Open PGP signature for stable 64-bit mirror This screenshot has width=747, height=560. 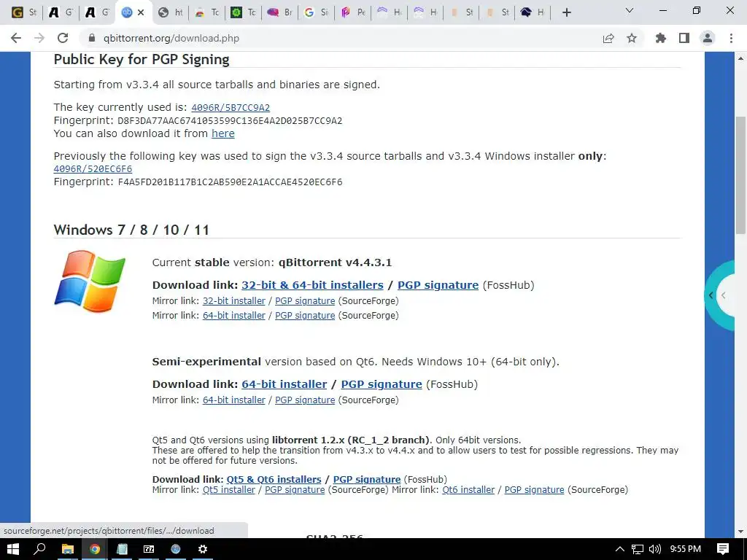(305, 315)
